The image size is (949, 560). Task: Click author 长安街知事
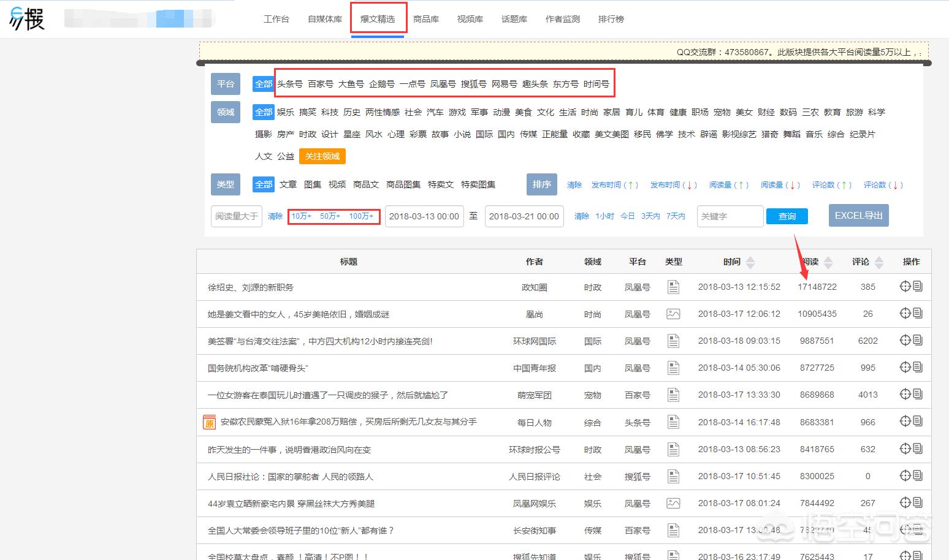[535, 531]
